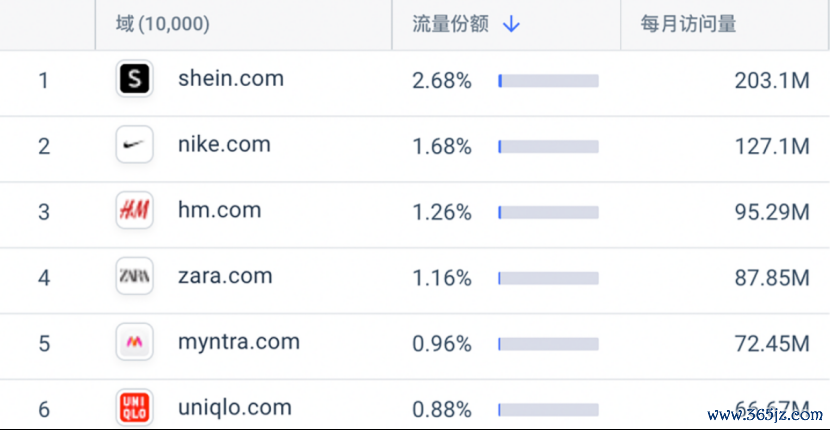Click the Shein logo icon
830x430 pixels.
coord(134,79)
